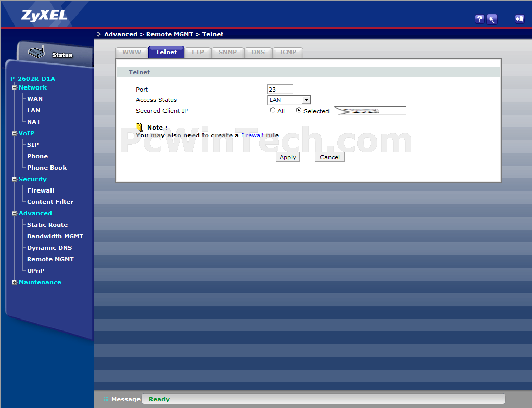Collapse the Network tree node
Image resolution: width=532 pixels, height=408 pixels.
[x=14, y=87]
